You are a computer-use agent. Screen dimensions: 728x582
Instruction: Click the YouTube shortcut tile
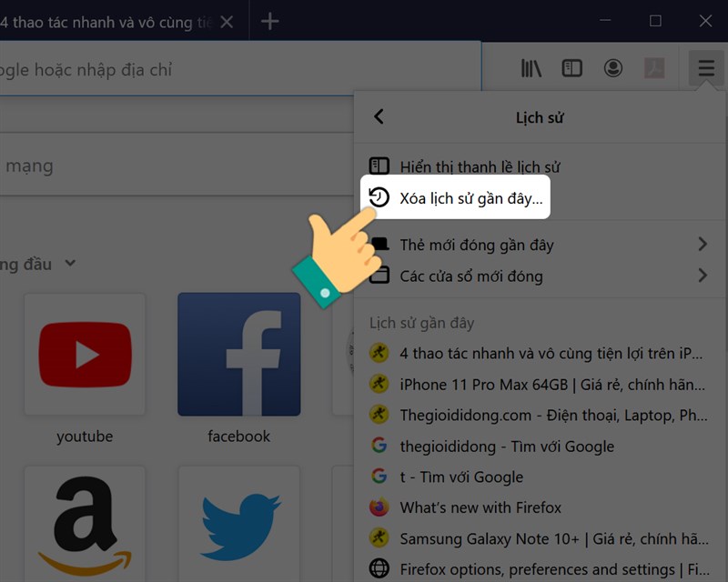tap(84, 354)
